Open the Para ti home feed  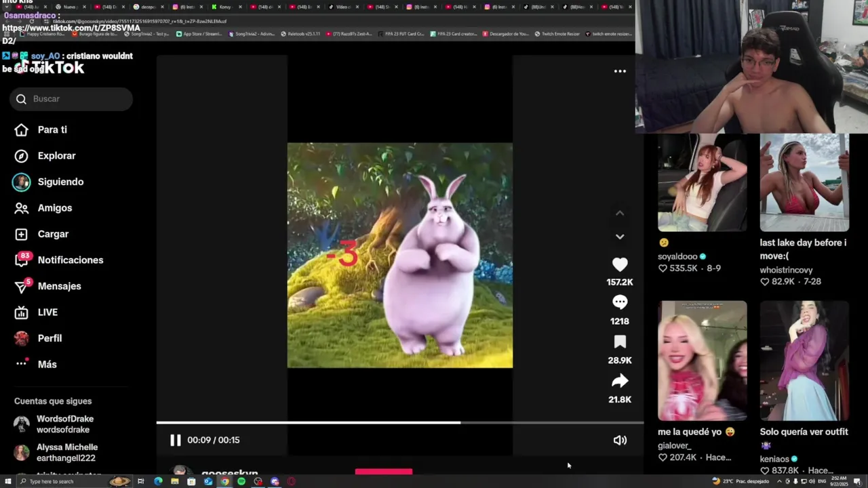click(x=41, y=129)
